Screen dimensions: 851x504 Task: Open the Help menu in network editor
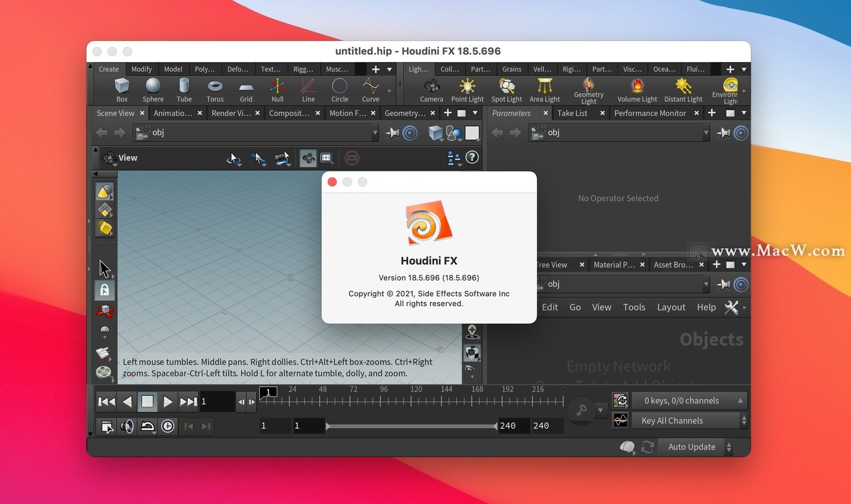coord(706,307)
